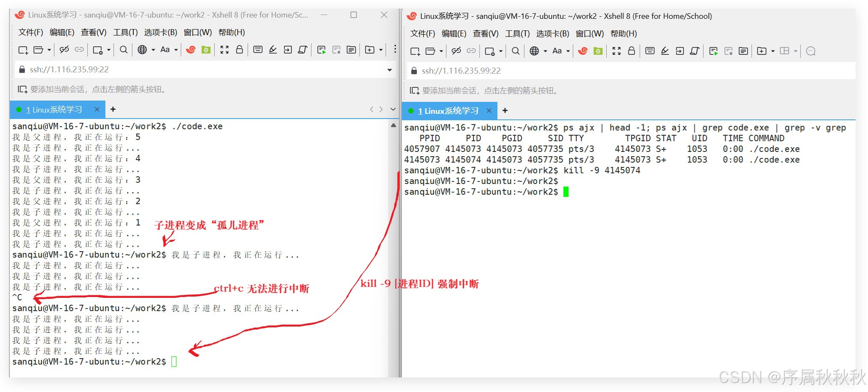Close the Linux系统学习 tab in left window
This screenshot has width=868, height=392.
click(97, 110)
